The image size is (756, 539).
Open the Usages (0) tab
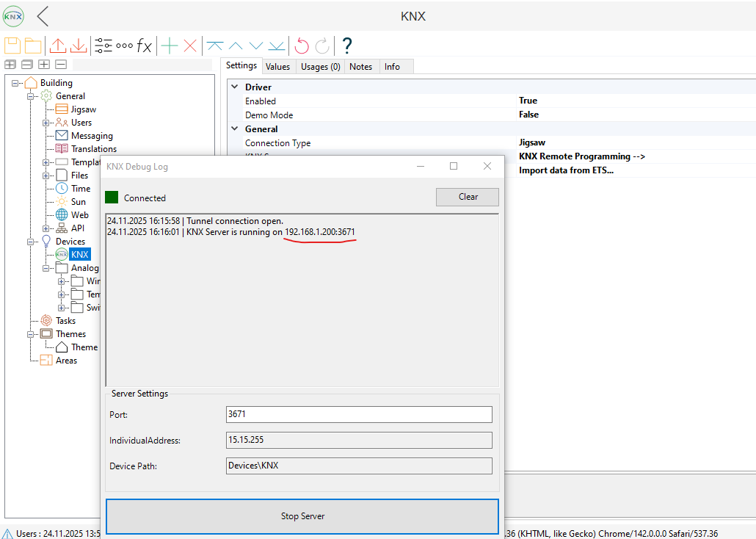pyautogui.click(x=320, y=67)
